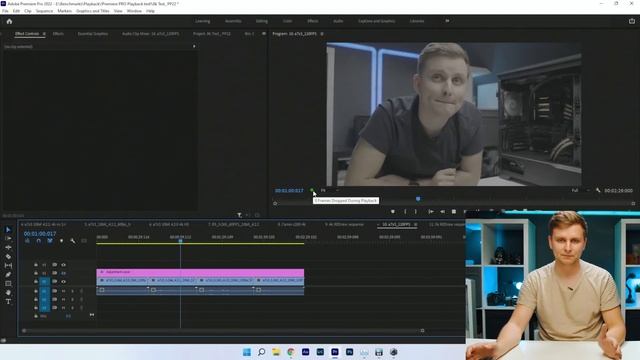Image resolution: width=640 pixels, height=360 pixels.
Task: Open panel tabs overflow menu
Action: [264, 33]
